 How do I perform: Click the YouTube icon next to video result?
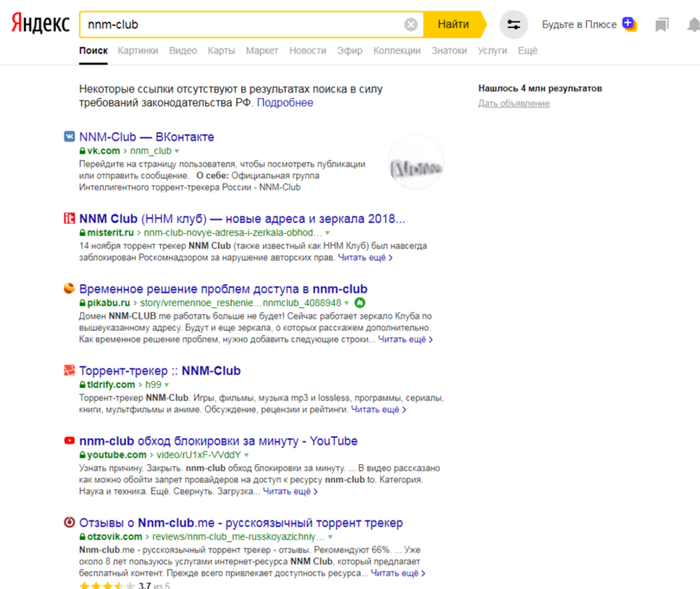[70, 441]
